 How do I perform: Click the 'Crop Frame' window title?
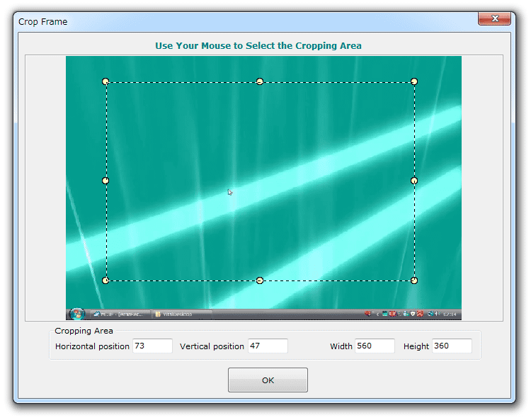(42, 22)
